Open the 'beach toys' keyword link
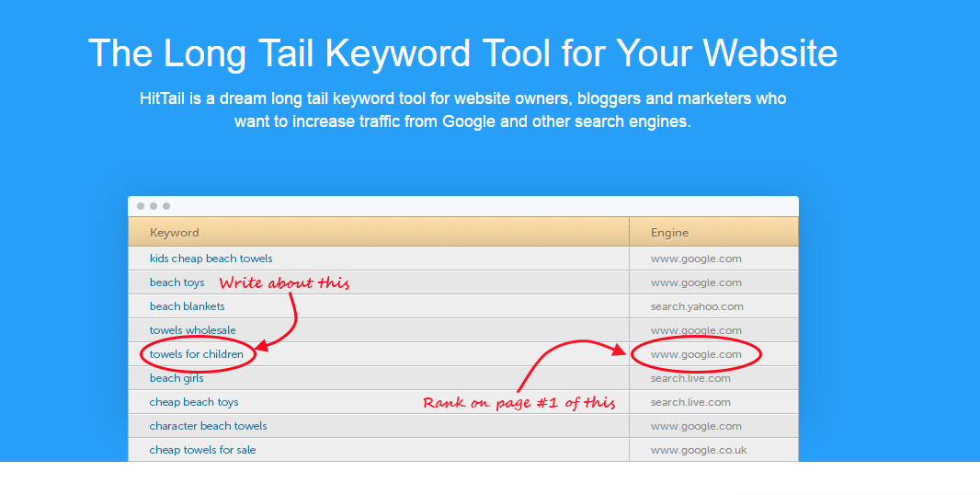This screenshot has height=495, width=980. [x=177, y=282]
